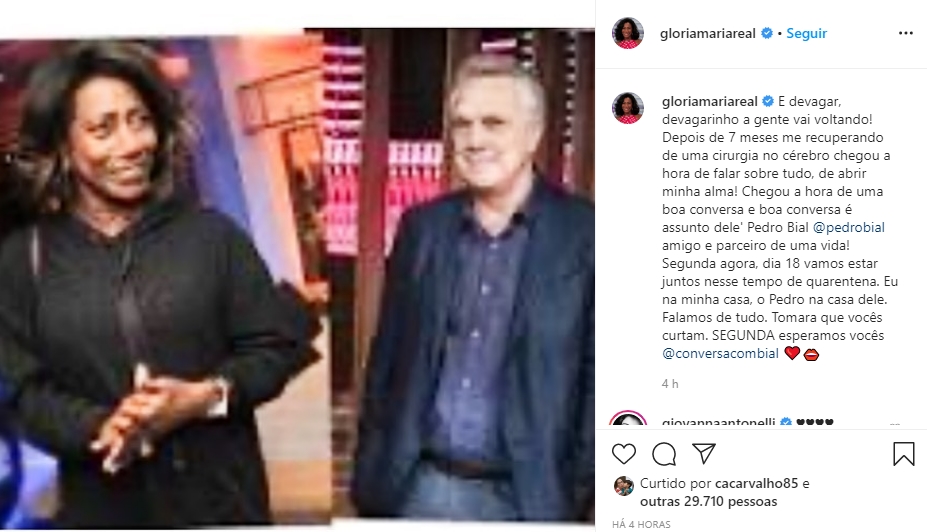Click the Seguir follow link

pos(806,33)
